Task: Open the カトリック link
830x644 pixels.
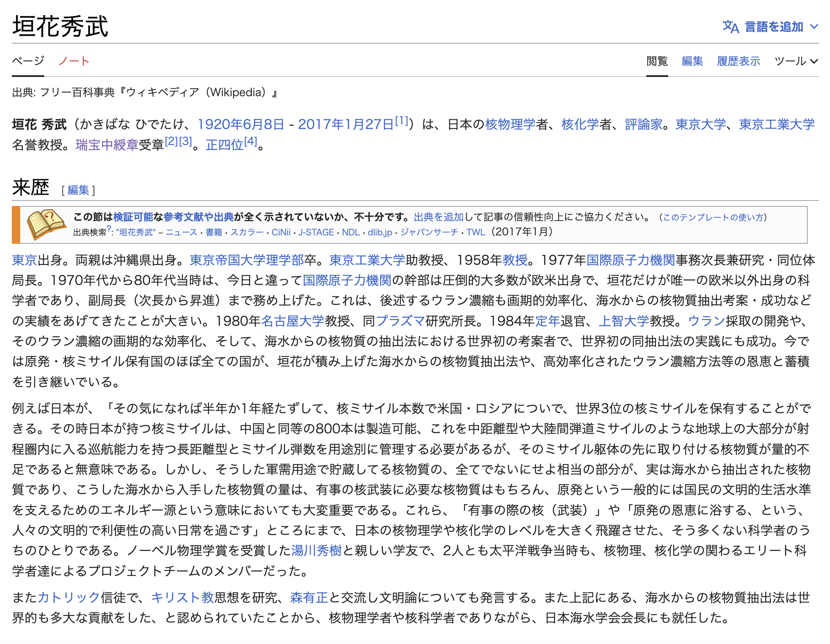Action: pos(69,598)
